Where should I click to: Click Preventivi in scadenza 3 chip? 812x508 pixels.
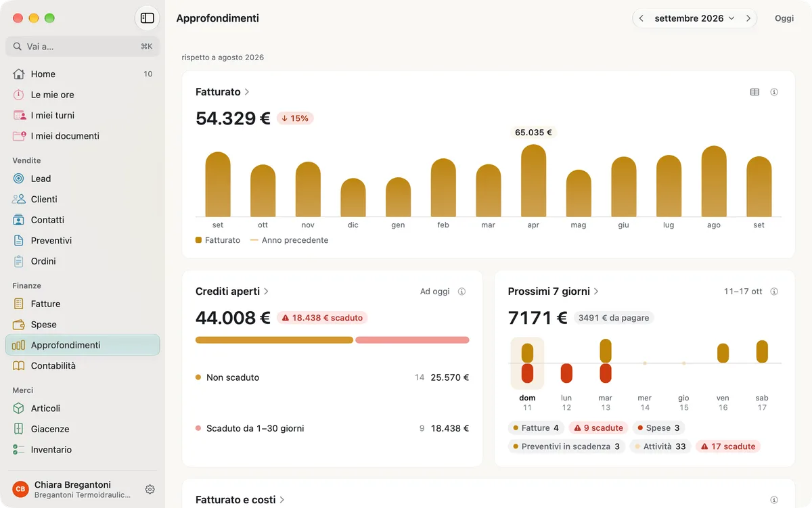click(566, 446)
